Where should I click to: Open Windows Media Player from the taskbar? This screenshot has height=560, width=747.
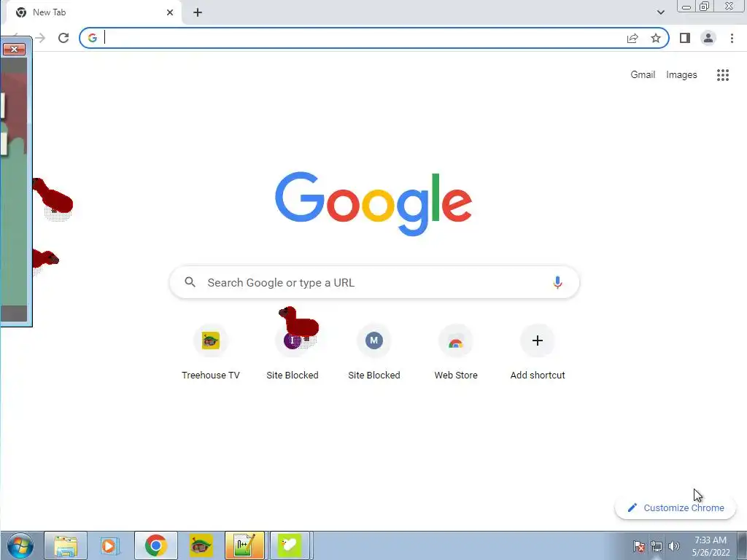109,545
